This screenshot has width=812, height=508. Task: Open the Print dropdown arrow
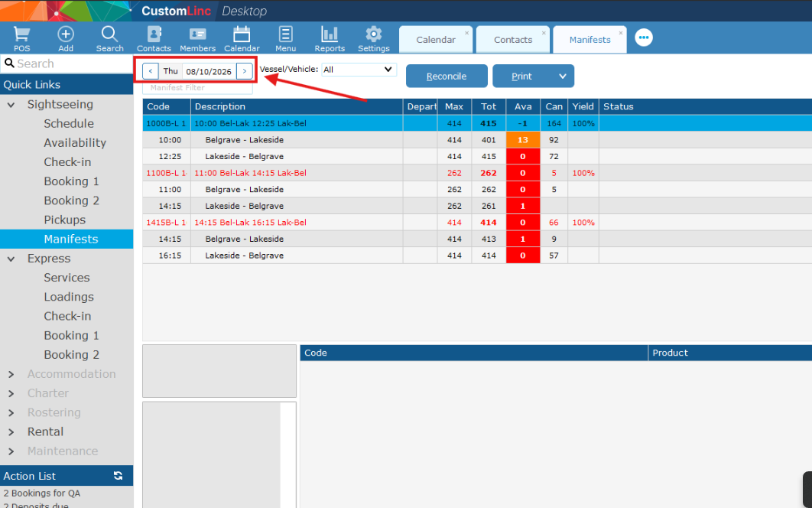563,77
